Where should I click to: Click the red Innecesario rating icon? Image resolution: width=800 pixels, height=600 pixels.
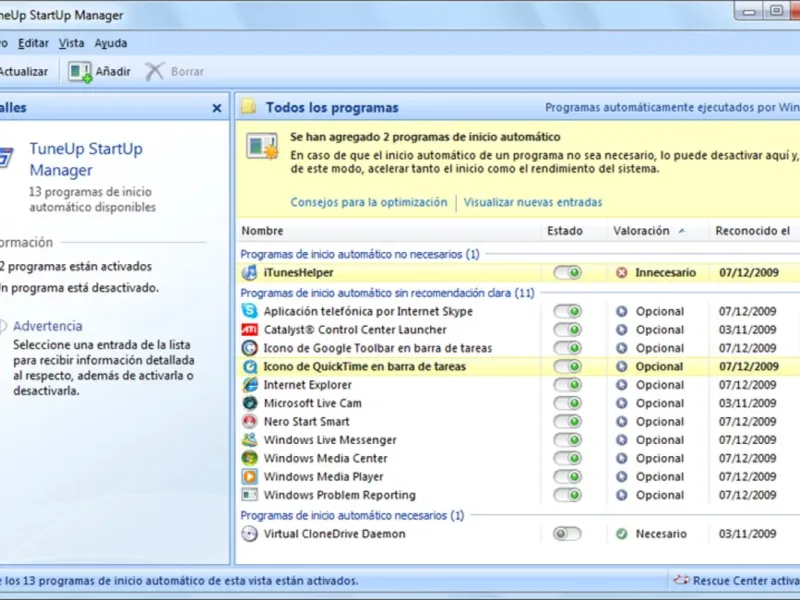tap(621, 272)
